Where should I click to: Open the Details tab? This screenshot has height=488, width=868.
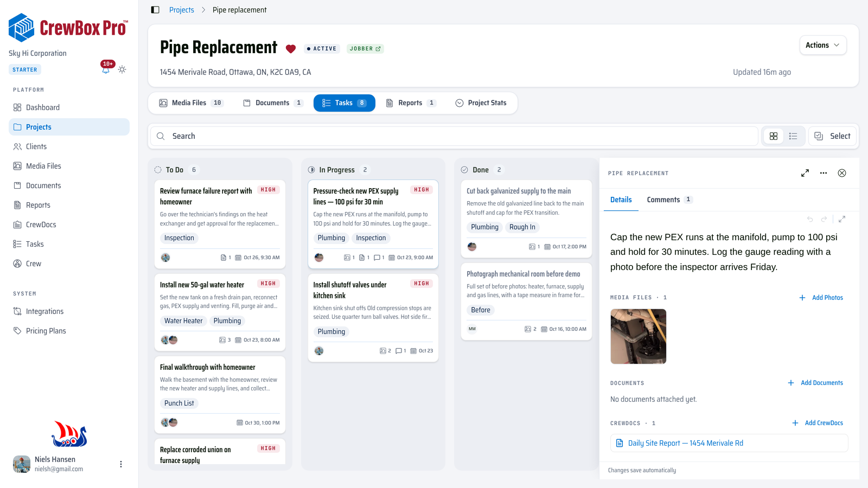point(621,200)
